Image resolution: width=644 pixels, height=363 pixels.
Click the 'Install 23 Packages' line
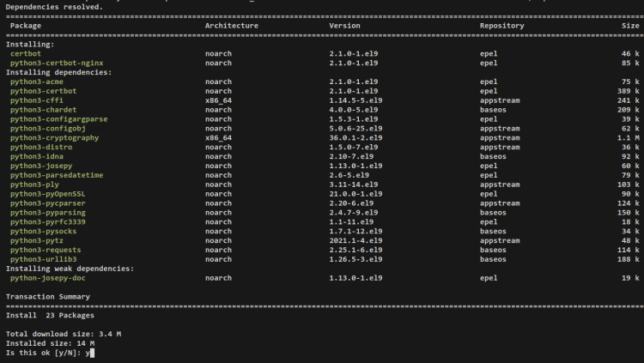[43, 315]
